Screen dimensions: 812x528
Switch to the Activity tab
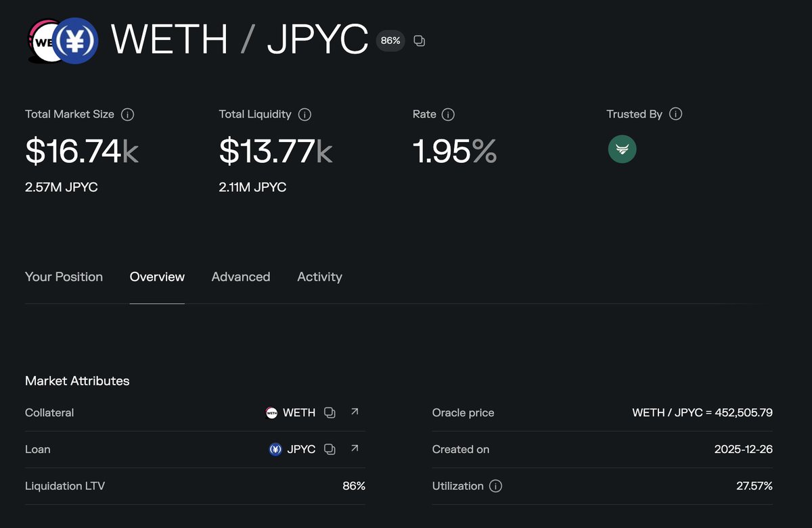pyautogui.click(x=319, y=277)
